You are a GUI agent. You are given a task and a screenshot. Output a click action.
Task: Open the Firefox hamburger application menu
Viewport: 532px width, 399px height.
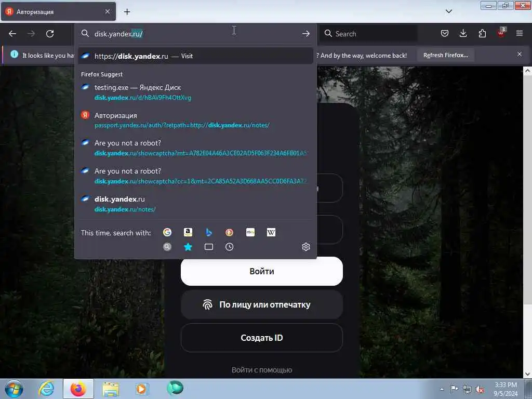[520, 33]
